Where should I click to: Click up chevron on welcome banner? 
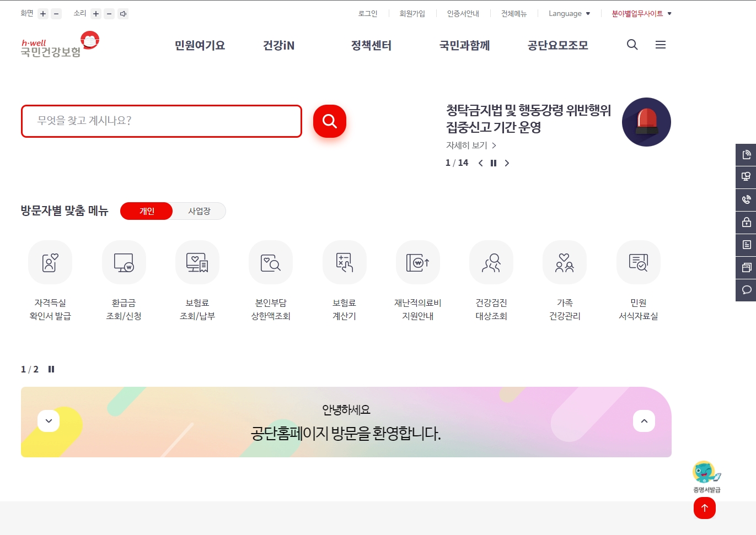click(x=644, y=421)
